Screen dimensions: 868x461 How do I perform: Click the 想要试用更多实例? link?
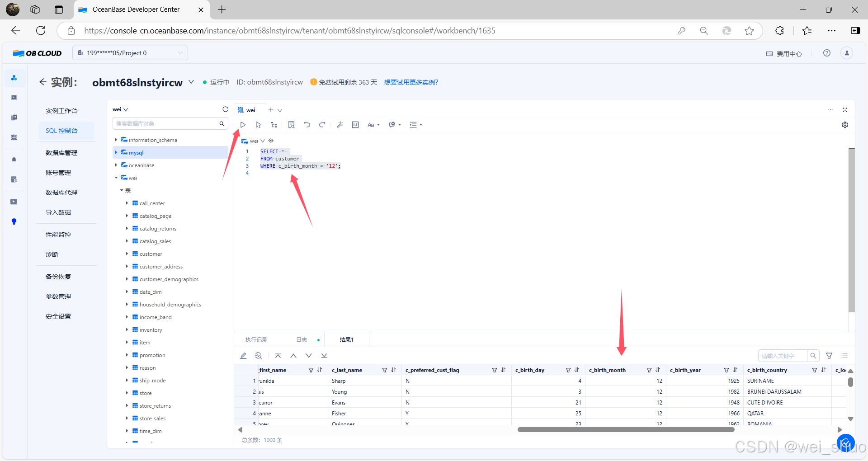(x=411, y=82)
